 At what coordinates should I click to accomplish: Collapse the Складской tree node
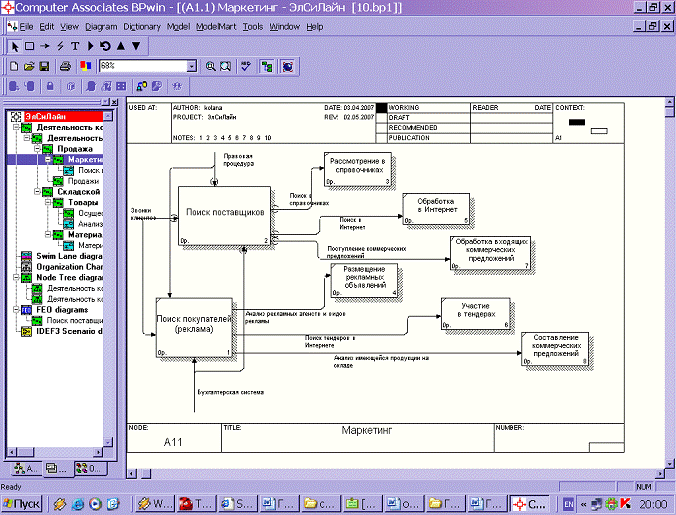click(x=39, y=191)
